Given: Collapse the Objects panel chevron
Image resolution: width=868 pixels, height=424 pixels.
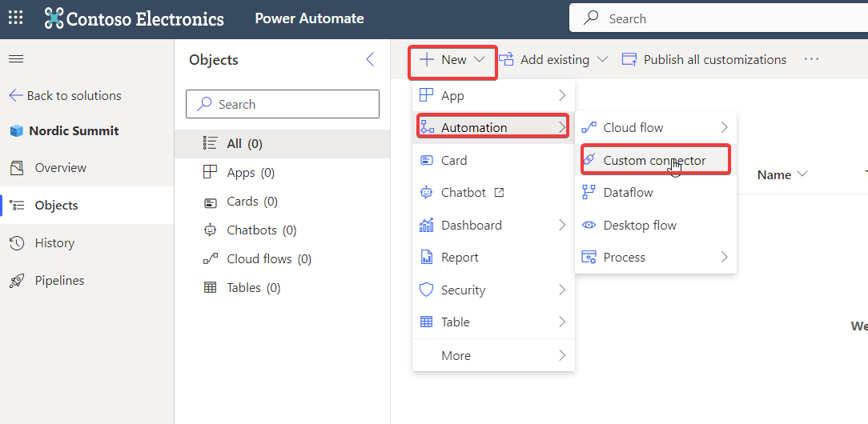Looking at the screenshot, I should pos(370,60).
